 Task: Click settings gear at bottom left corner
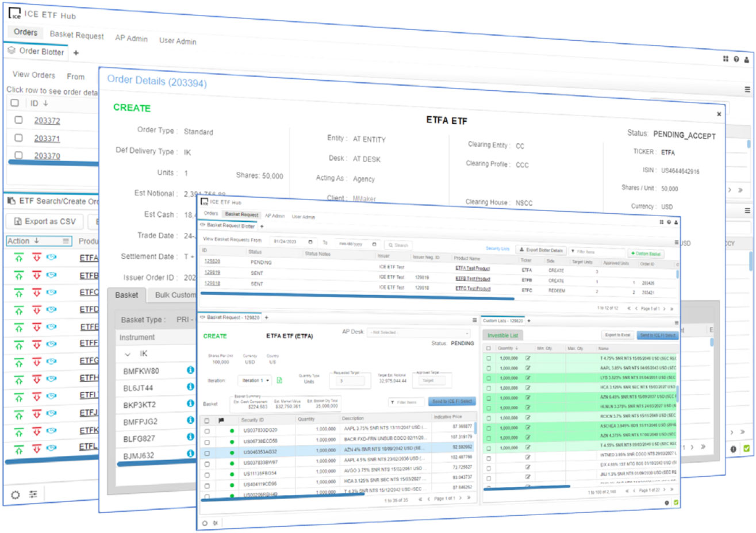coord(16,494)
